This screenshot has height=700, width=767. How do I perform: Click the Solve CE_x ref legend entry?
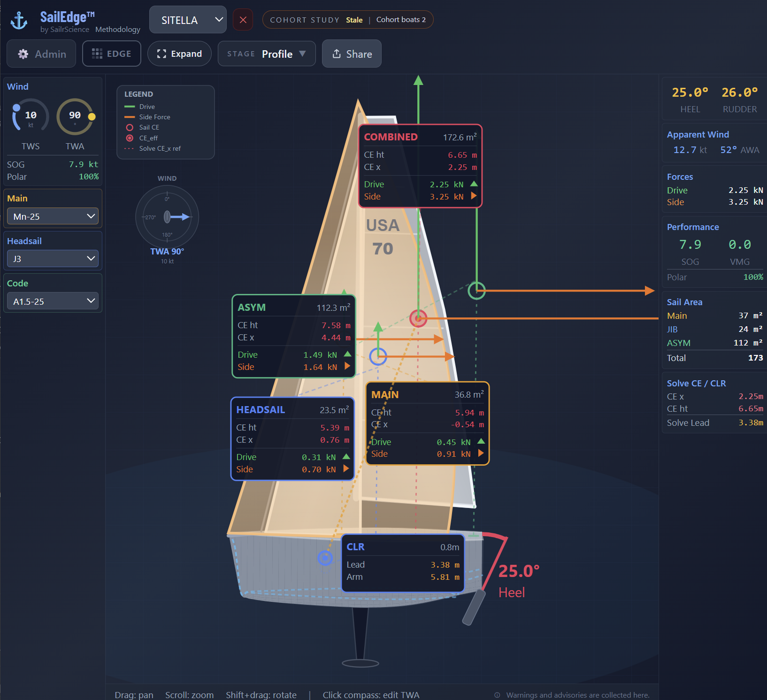pyautogui.click(x=153, y=148)
